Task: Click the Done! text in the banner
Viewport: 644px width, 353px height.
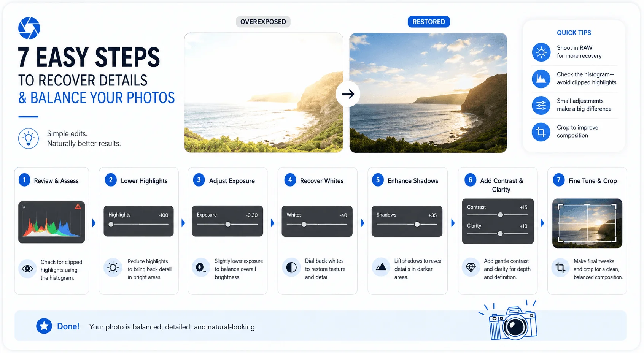Action: pos(68,326)
